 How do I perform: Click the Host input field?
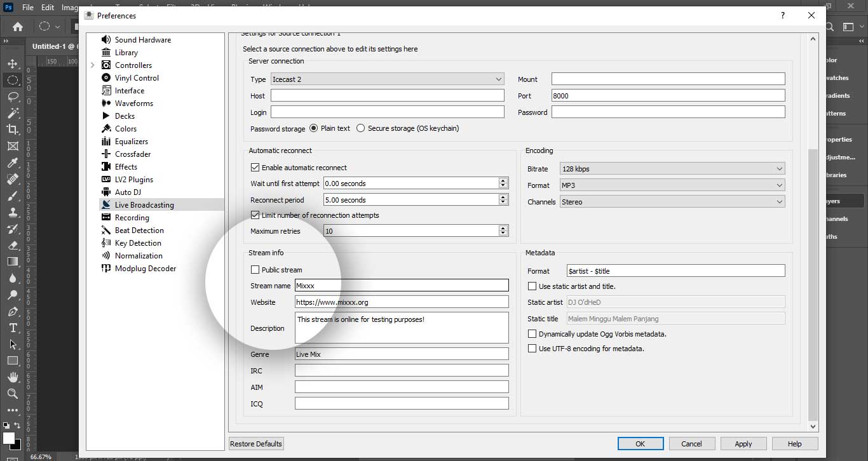pyautogui.click(x=387, y=96)
